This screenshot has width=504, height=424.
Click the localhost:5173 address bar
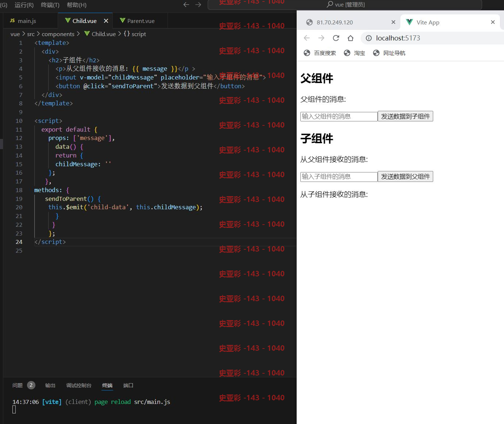(x=432, y=38)
